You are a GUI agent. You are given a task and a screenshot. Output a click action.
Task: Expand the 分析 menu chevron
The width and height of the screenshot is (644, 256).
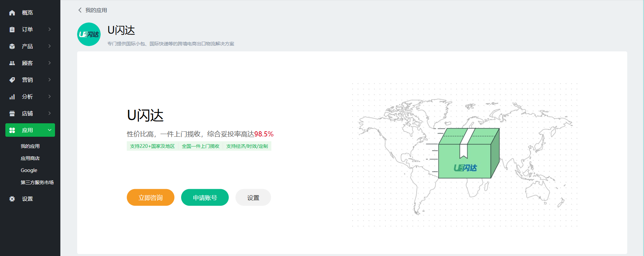pos(50,96)
